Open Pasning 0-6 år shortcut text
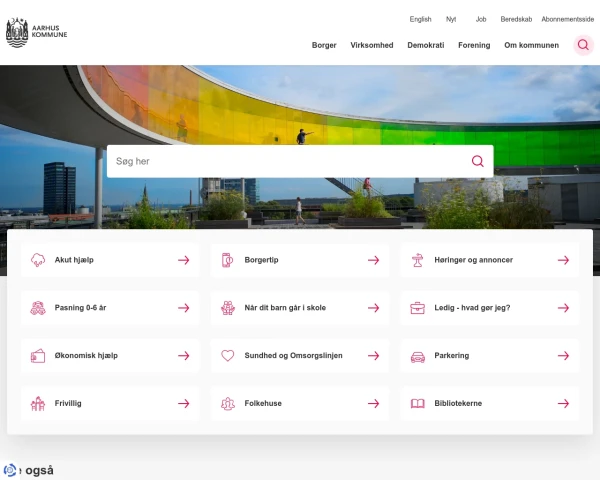 pyautogui.click(x=80, y=308)
